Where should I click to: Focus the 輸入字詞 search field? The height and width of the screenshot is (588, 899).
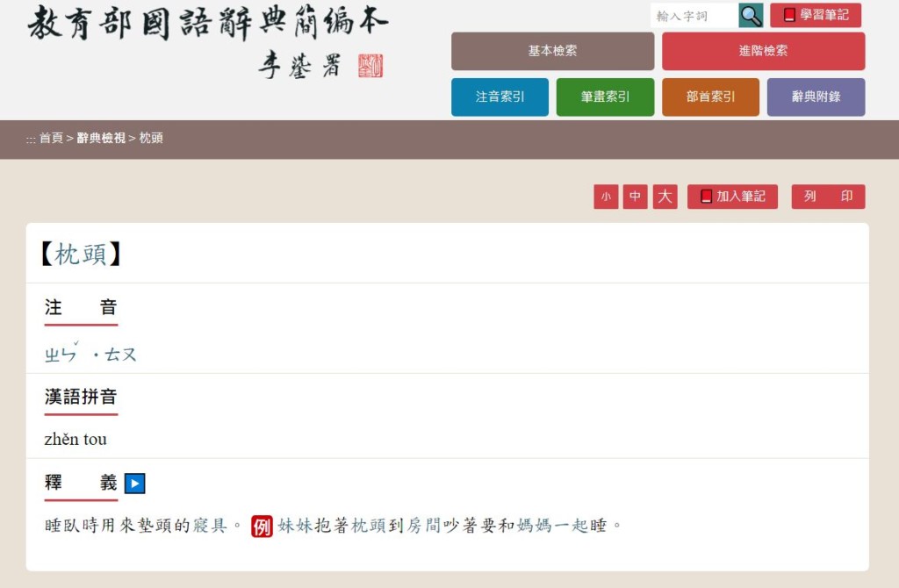(694, 16)
